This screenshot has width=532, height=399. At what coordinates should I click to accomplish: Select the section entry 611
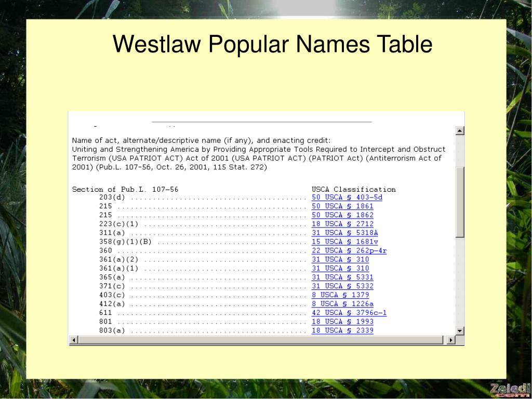coord(105,312)
